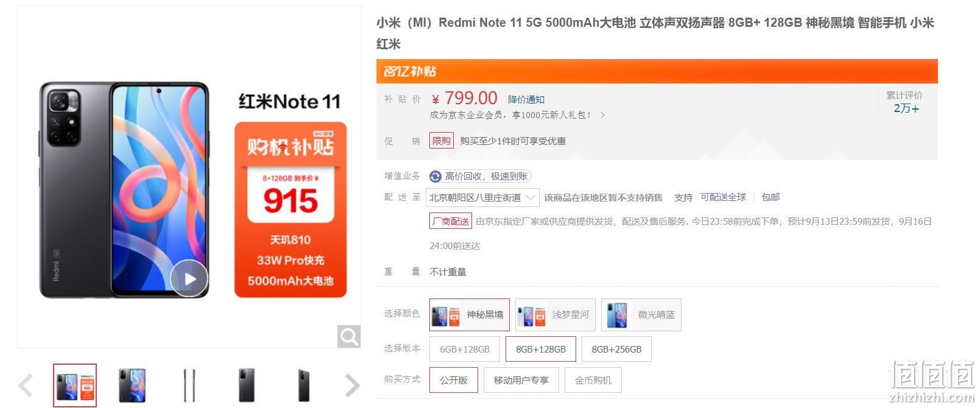Select the first promo thumbnail with 915 price
This screenshot has width=980, height=408.
(75, 385)
